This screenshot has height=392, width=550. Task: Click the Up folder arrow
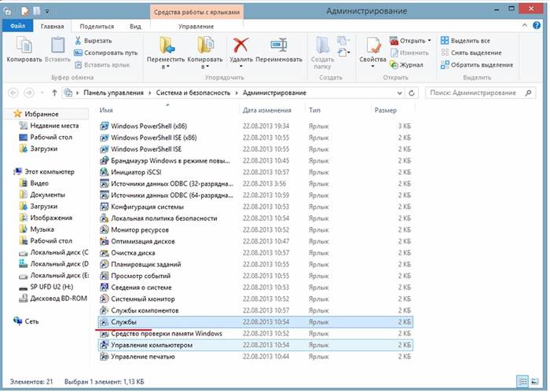[54, 93]
